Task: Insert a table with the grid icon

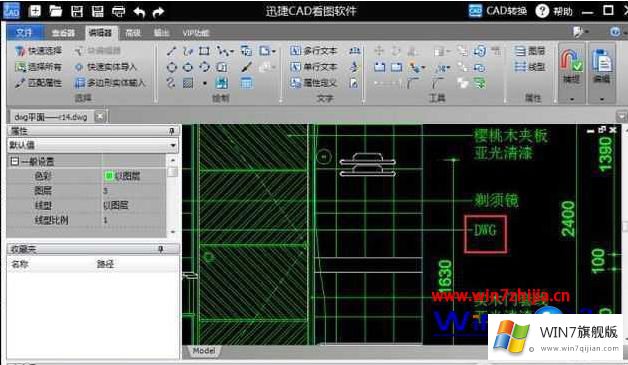Action: (x=246, y=83)
